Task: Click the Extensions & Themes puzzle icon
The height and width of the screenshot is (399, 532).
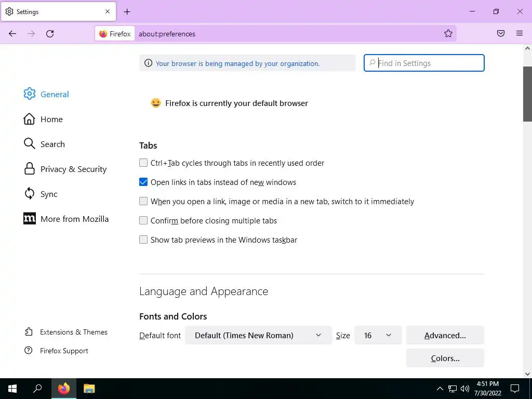Action: (x=29, y=331)
